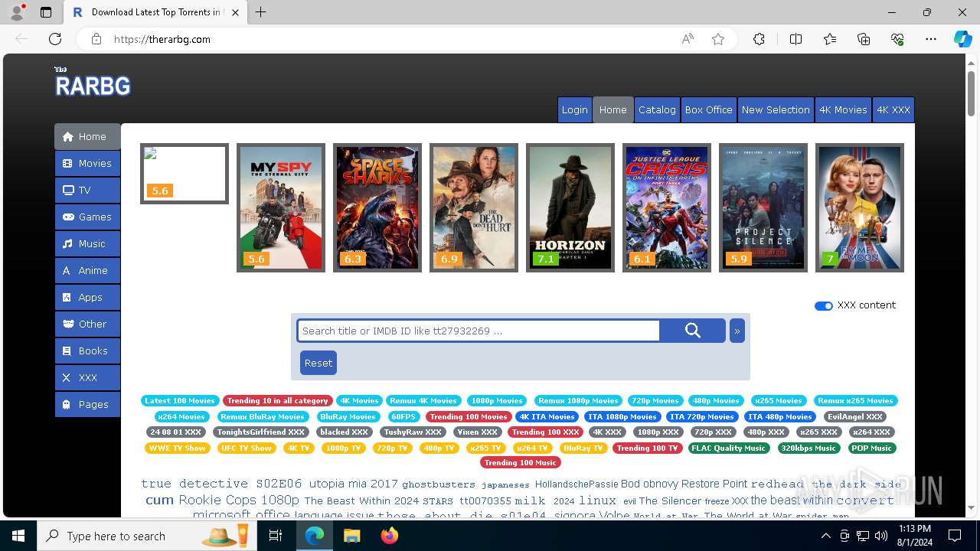Open the Horizon movie poster
The image size is (980, 551).
[x=570, y=207]
